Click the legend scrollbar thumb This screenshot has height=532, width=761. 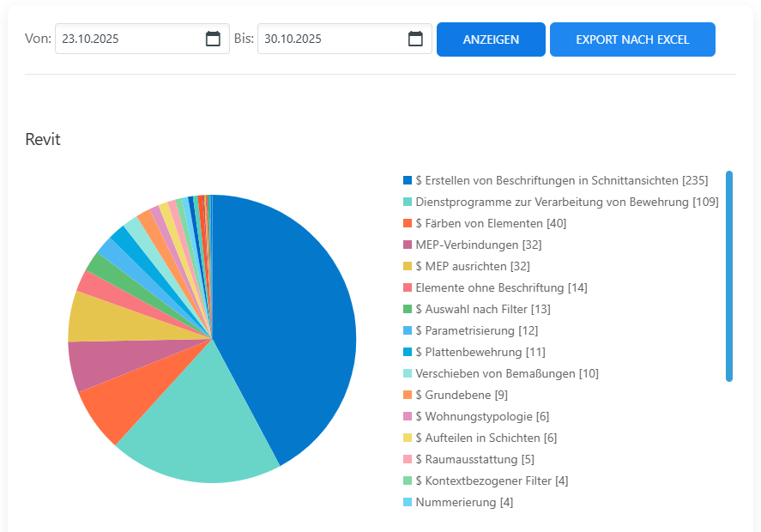(728, 275)
